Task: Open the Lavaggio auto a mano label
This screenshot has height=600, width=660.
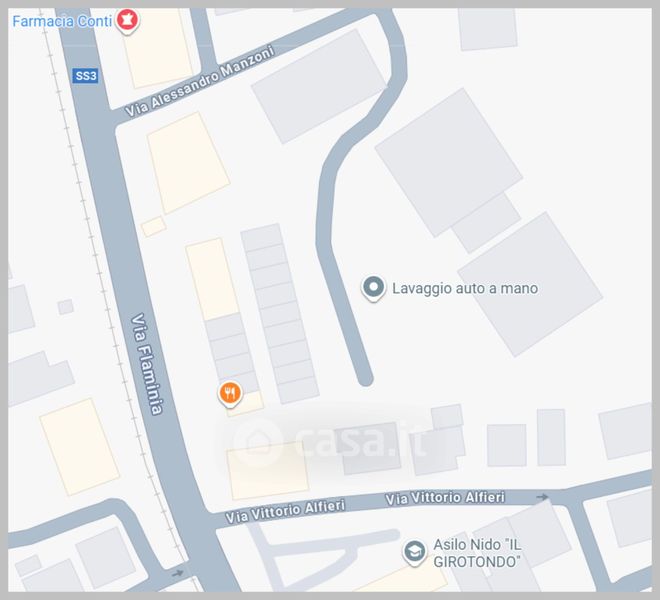Action: click(x=465, y=288)
